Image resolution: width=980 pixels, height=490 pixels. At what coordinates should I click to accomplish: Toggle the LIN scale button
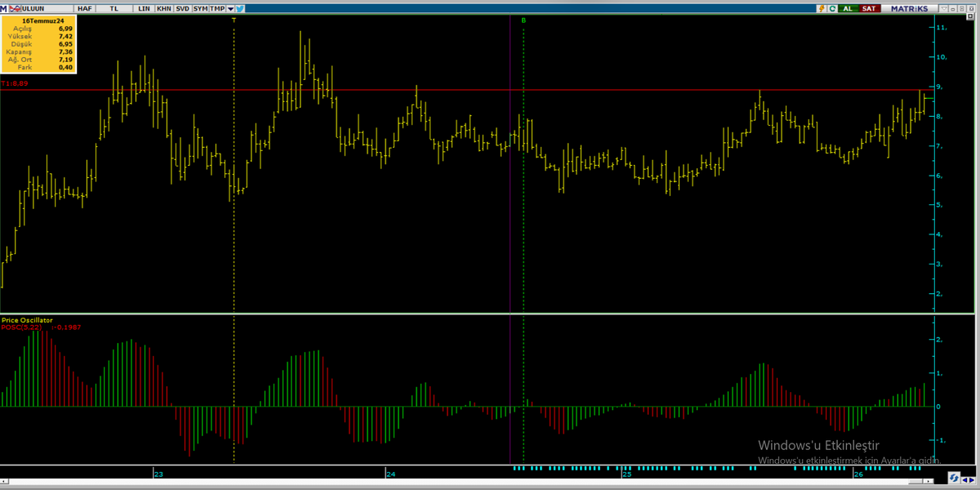(x=144, y=8)
